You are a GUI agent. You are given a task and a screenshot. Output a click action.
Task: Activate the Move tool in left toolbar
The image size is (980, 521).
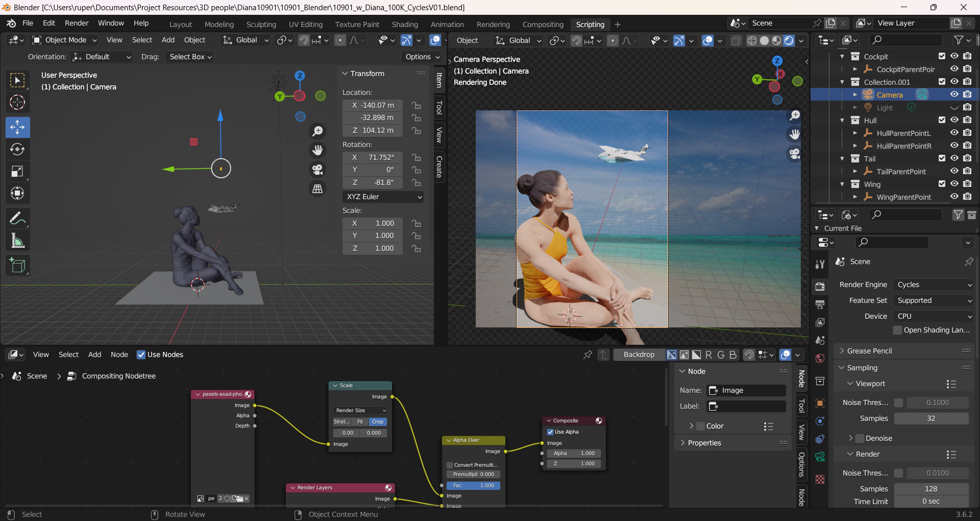point(17,127)
